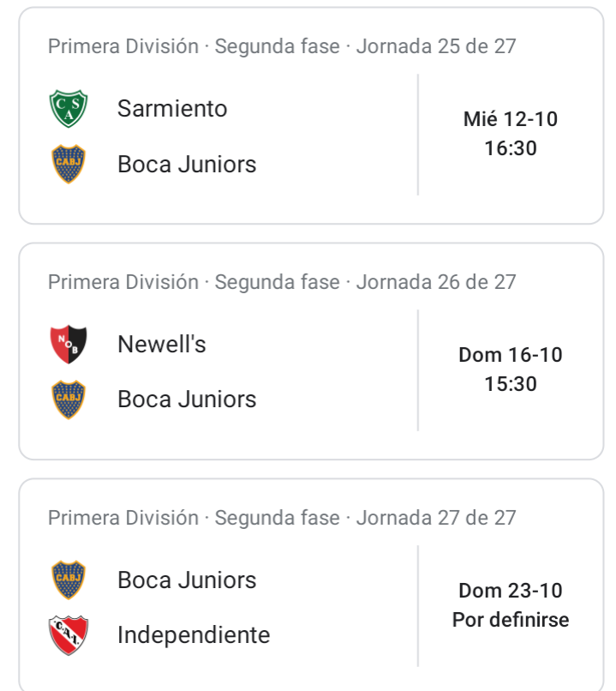Select the Mié 12-10 16:30 match time
This screenshot has height=691, width=616.
pyautogui.click(x=511, y=134)
